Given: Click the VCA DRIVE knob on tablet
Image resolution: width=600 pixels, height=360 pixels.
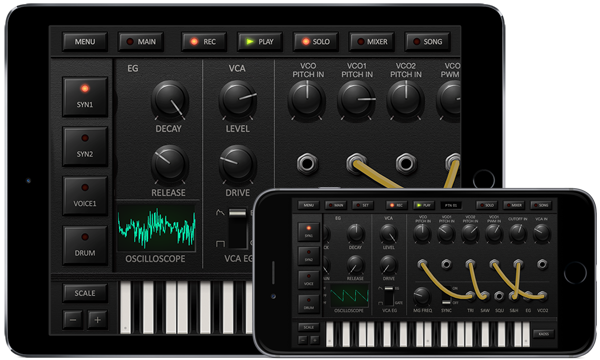Looking at the screenshot, I should [x=237, y=165].
